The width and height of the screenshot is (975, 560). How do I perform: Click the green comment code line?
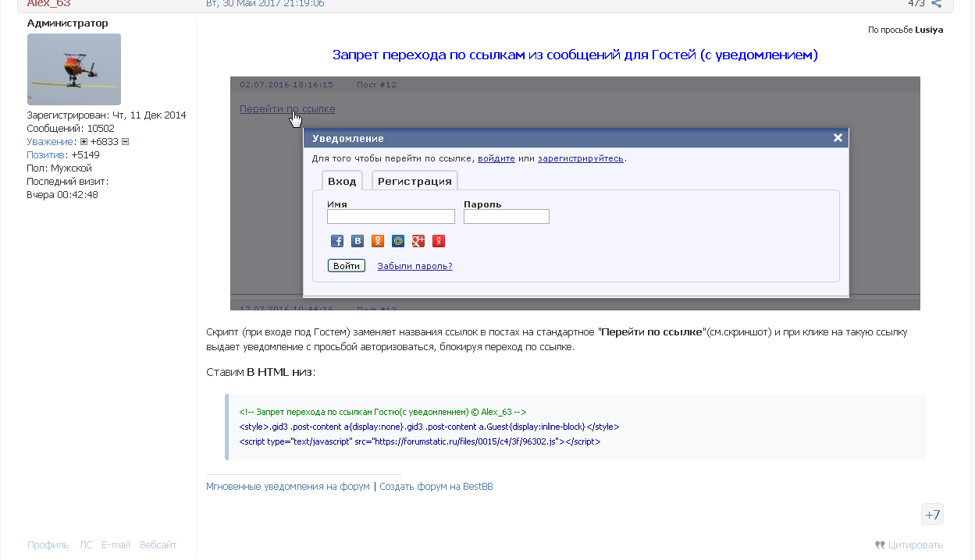383,412
